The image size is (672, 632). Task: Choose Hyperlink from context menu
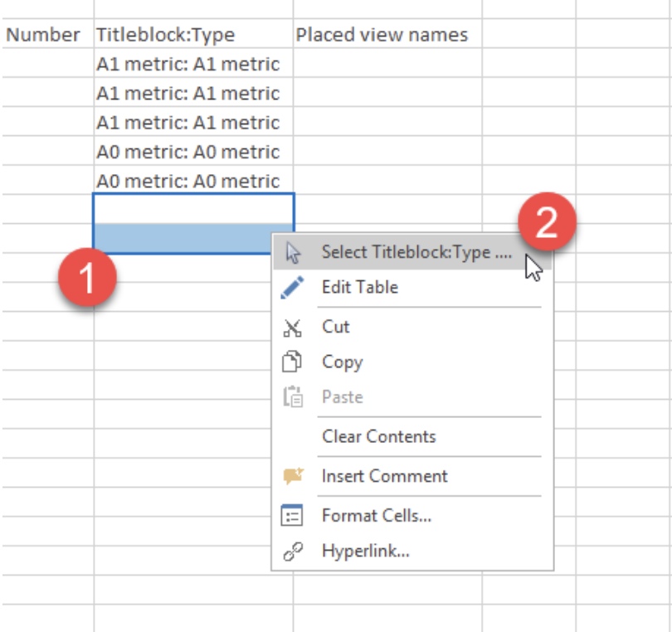[x=412, y=551]
